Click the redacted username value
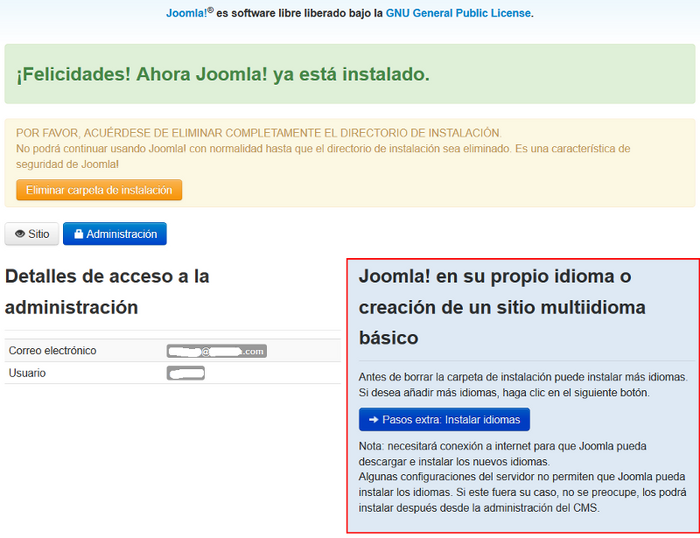The image size is (700, 538). [x=186, y=374]
